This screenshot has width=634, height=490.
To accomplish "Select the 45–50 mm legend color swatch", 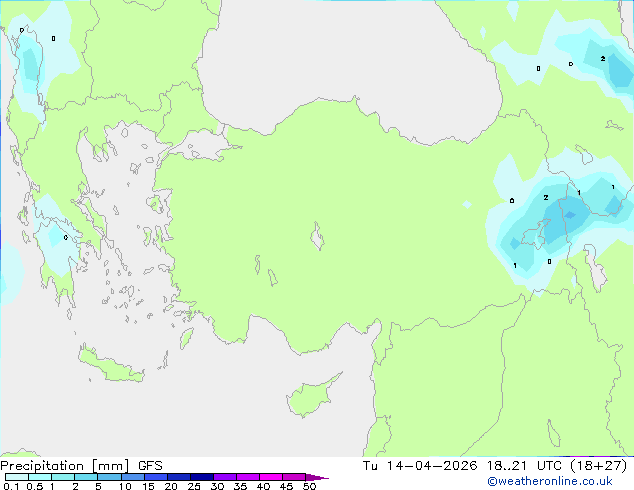I will [294, 477].
